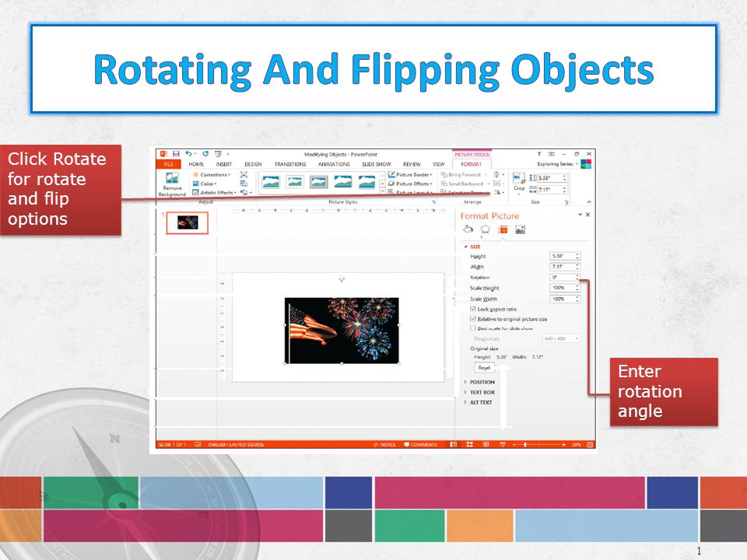Click the Reset Picture icon

[x=244, y=192]
